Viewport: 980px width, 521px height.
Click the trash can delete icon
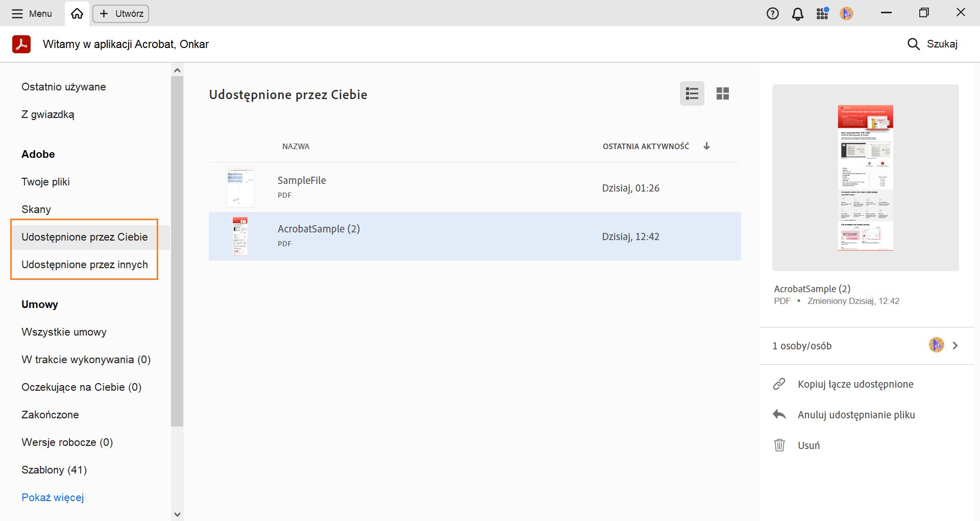coord(779,445)
